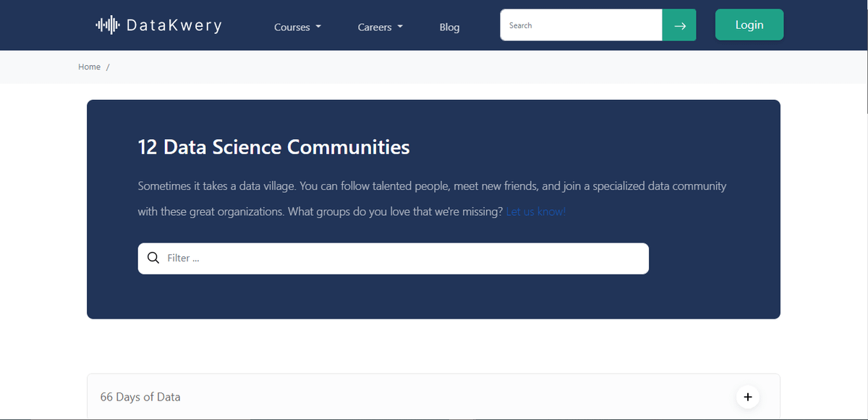The width and height of the screenshot is (868, 420).
Task: Navigate to Home via breadcrumb
Action: (x=89, y=67)
